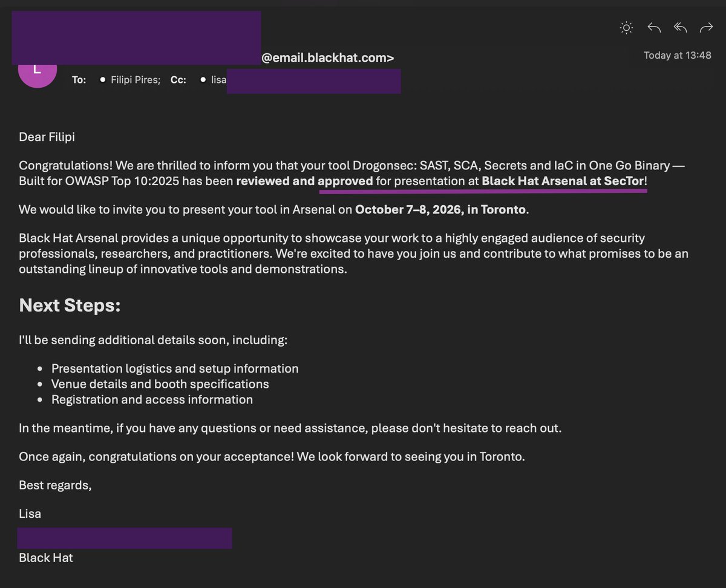The image size is (726, 588).
Task: Click the Next Steps: heading
Action: (70, 305)
